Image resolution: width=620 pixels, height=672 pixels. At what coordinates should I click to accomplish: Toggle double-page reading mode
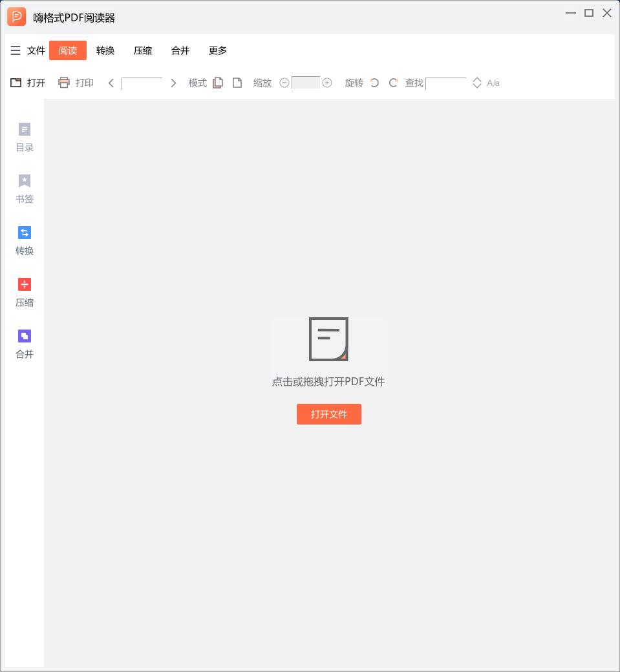(x=218, y=83)
